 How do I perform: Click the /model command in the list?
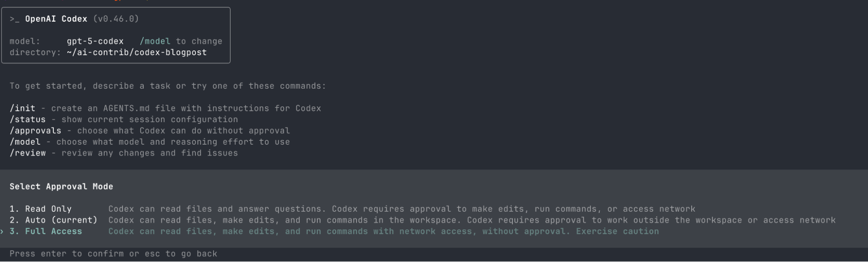pos(25,142)
